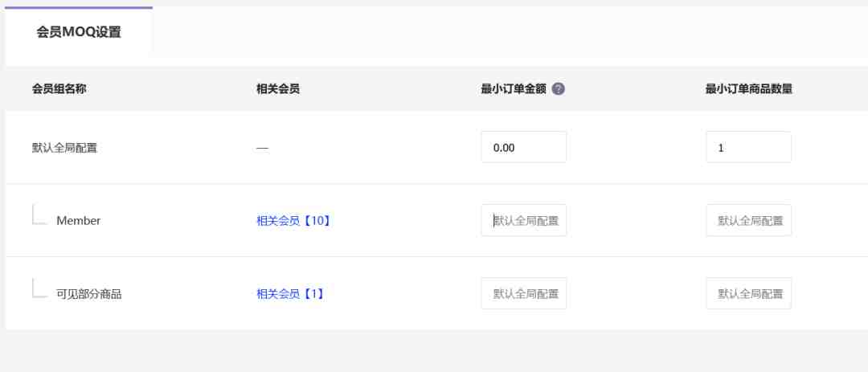
Task: Select the 可见部分商品 group row name
Action: tap(89, 294)
